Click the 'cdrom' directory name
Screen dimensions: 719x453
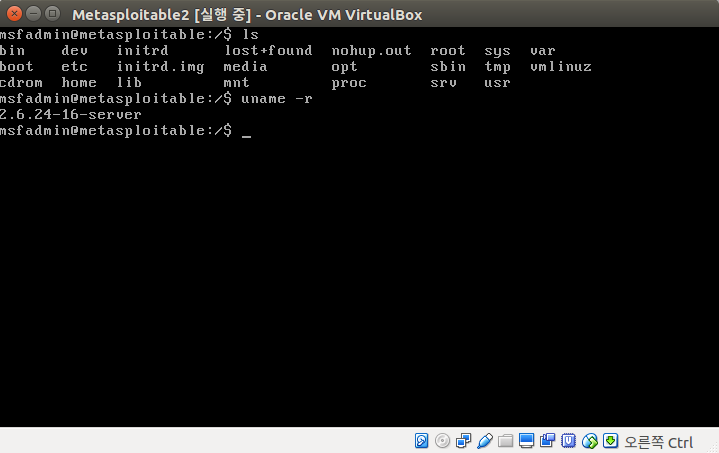click(21, 83)
